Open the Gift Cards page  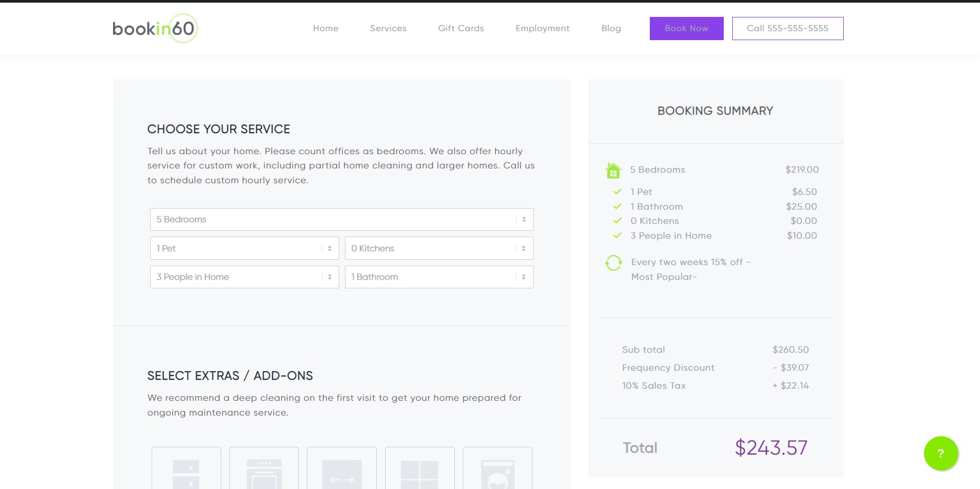click(x=461, y=29)
